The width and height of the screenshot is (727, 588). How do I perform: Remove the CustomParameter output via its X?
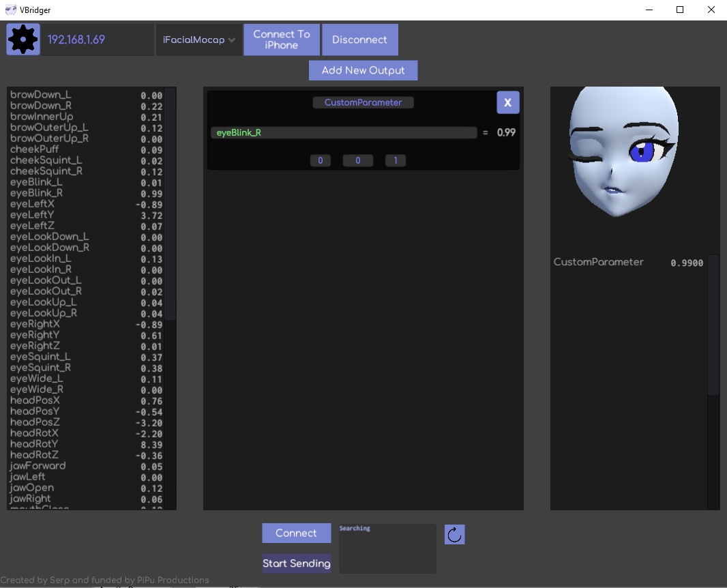[x=507, y=102]
